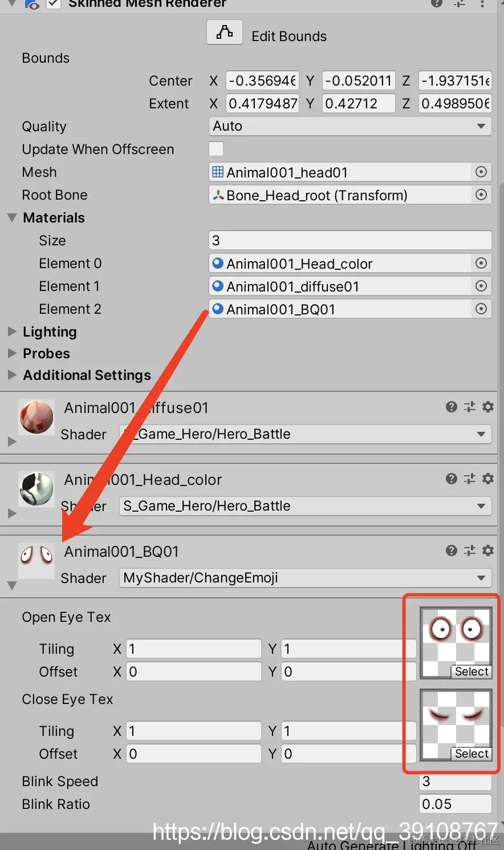Open gear settings menu for Animal001_BQ01
Image resolution: width=504 pixels, height=850 pixels.
click(488, 551)
